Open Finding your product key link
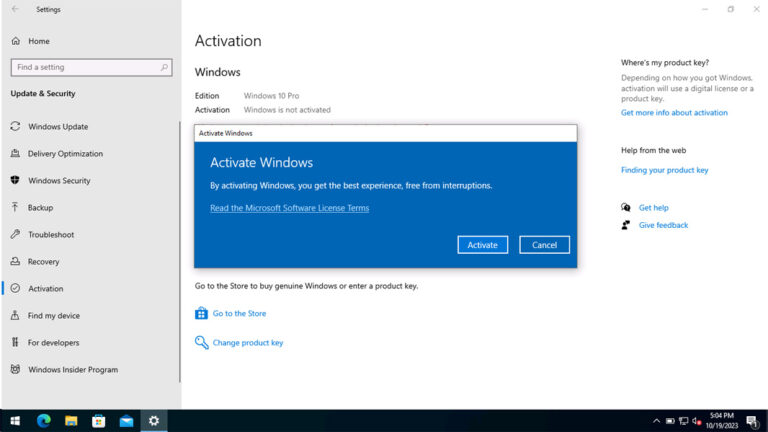The image size is (768, 432). [x=664, y=170]
